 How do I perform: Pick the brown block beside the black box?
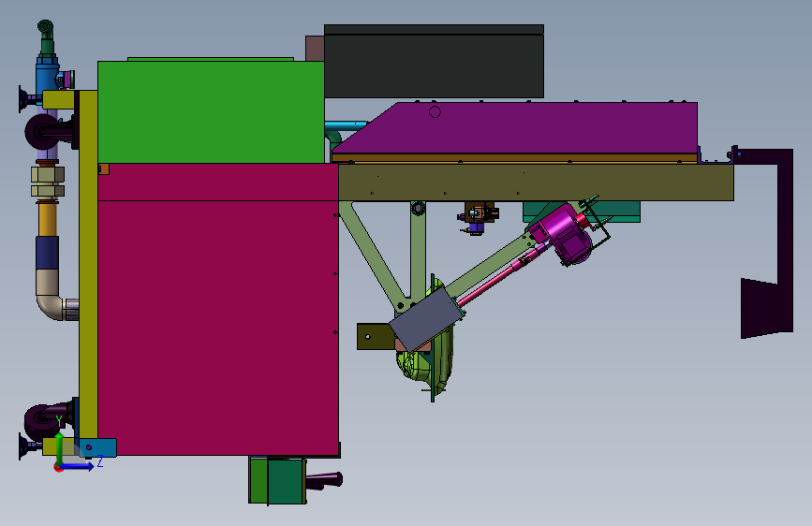click(315, 48)
